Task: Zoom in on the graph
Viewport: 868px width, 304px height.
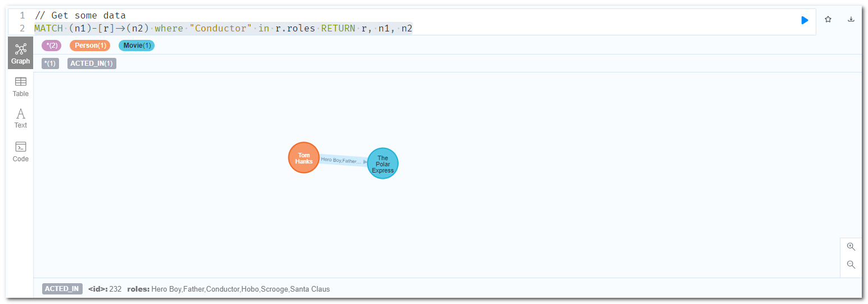Action: pyautogui.click(x=851, y=247)
